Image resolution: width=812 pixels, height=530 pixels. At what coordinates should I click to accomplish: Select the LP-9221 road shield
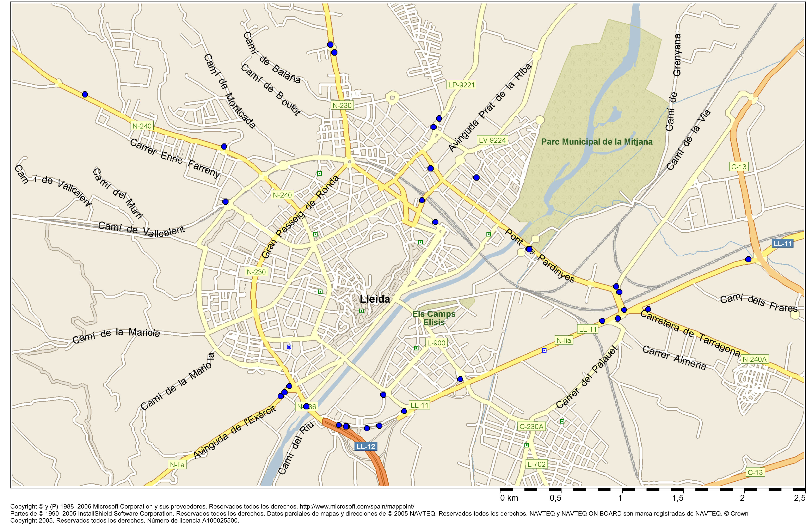[461, 85]
